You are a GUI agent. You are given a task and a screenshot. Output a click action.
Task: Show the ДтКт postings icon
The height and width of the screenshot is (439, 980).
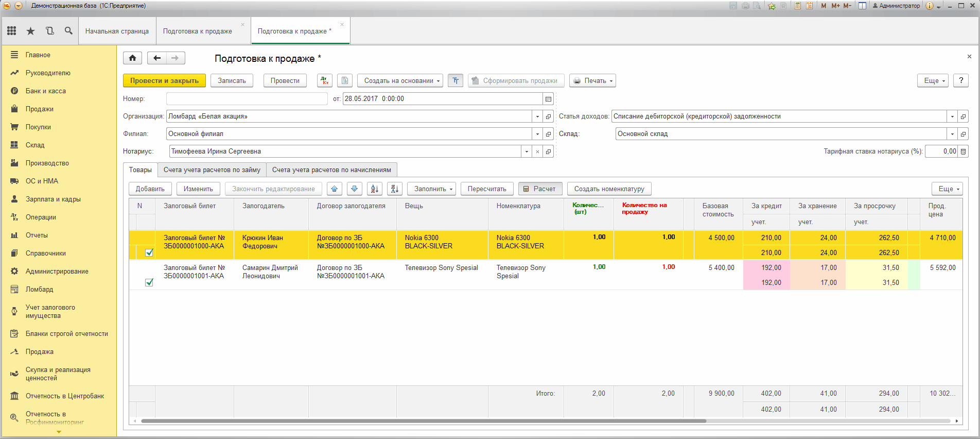click(x=325, y=81)
